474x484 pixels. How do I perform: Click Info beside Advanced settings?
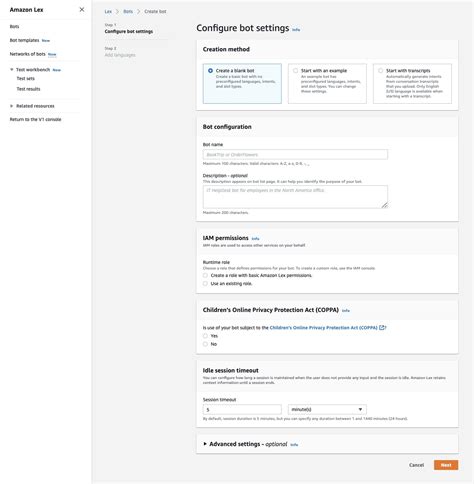[294, 445]
